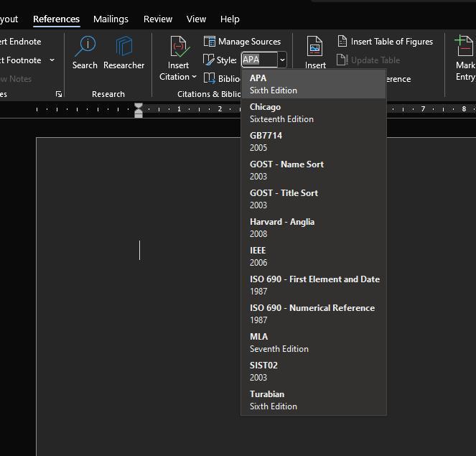Expand the Footnote dropdown arrow
The height and width of the screenshot is (456, 476).
(x=52, y=60)
